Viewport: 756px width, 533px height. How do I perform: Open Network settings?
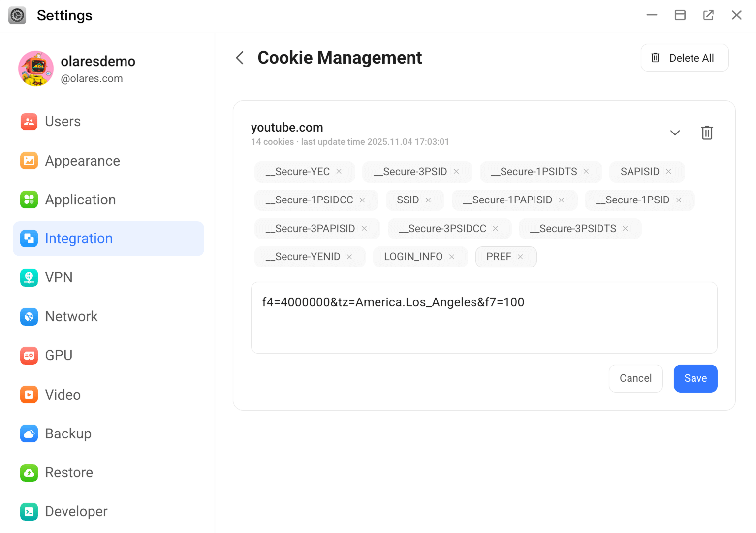click(x=71, y=316)
